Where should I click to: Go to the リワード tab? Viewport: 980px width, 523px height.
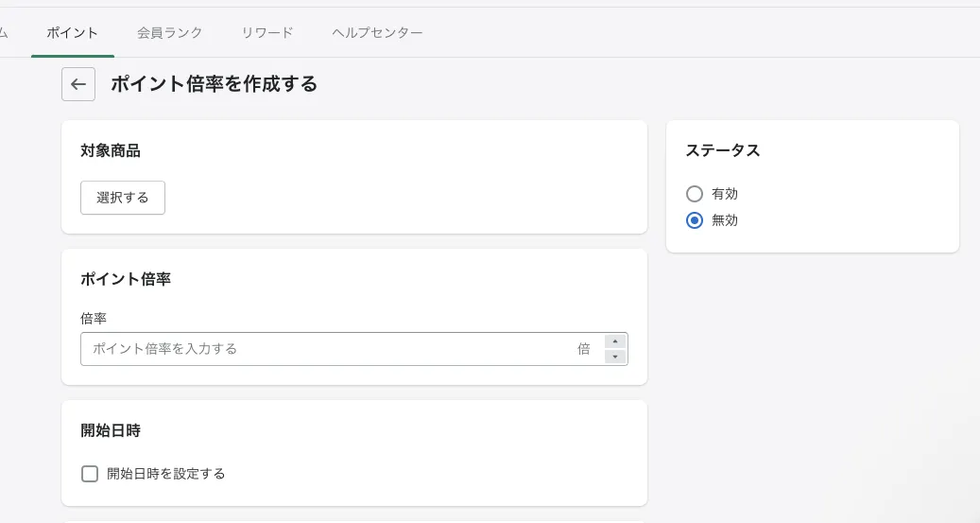pyautogui.click(x=267, y=32)
